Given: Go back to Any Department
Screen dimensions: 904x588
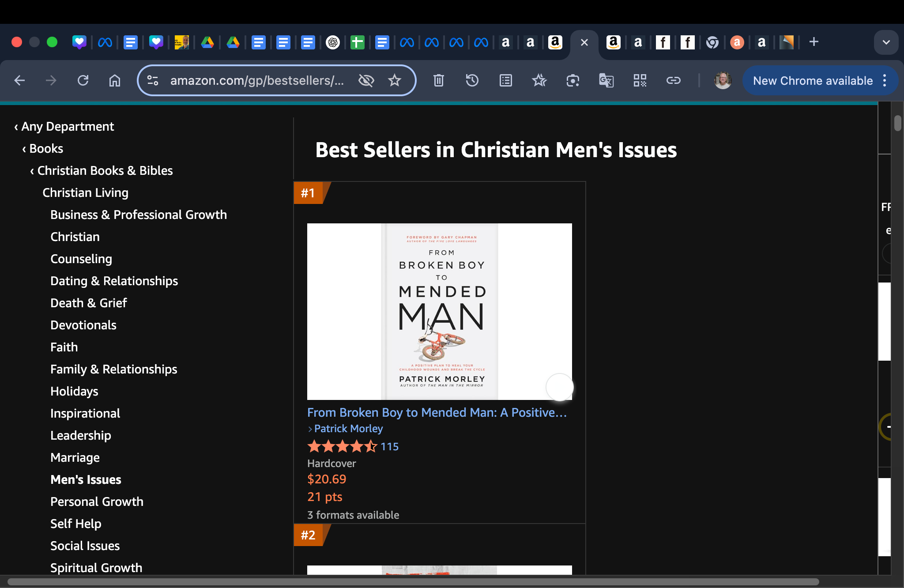Looking at the screenshot, I should [x=64, y=127].
